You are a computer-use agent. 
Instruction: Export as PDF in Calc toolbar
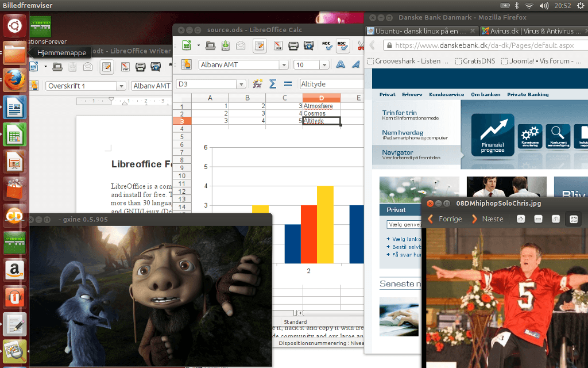(x=278, y=45)
